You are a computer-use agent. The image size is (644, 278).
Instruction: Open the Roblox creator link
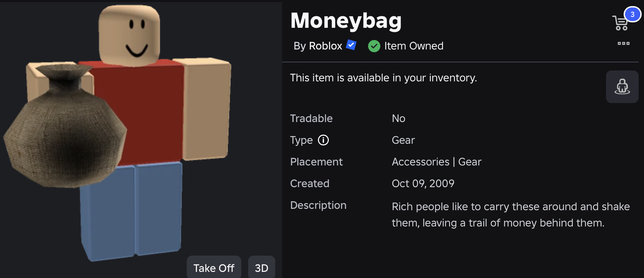325,46
